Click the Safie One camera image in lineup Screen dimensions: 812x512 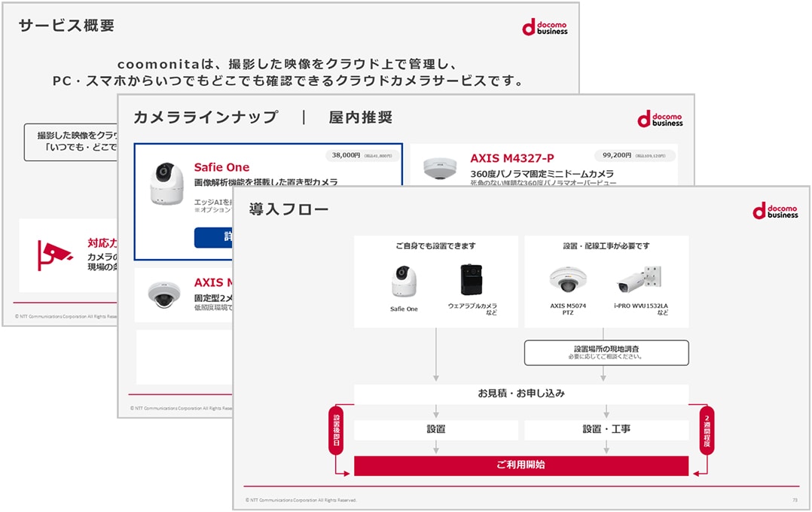[166, 183]
